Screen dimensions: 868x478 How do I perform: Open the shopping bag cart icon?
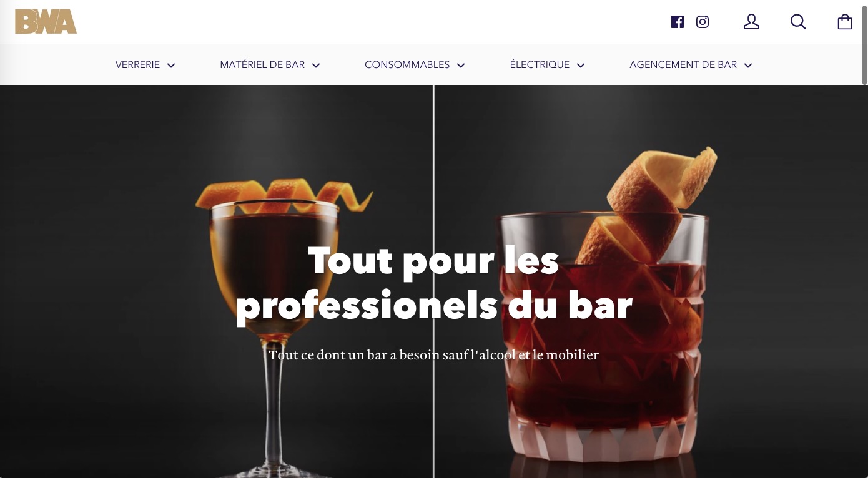(x=845, y=22)
